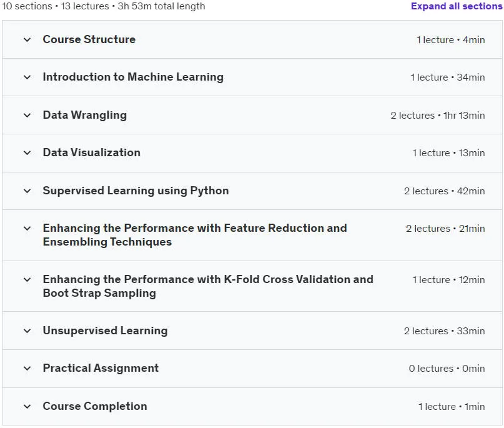This screenshot has height=428, width=504.
Task: Click Course Completion section title
Action: click(95, 406)
